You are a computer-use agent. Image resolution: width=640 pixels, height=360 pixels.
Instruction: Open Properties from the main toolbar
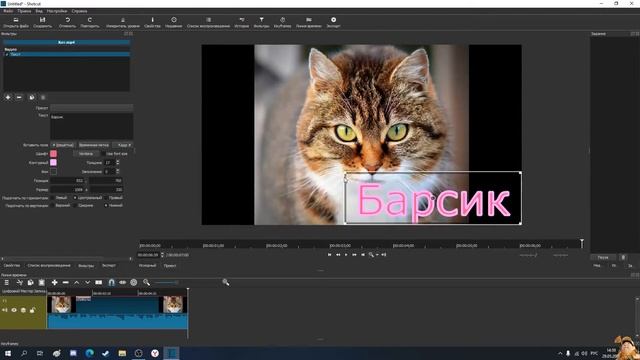click(152, 20)
